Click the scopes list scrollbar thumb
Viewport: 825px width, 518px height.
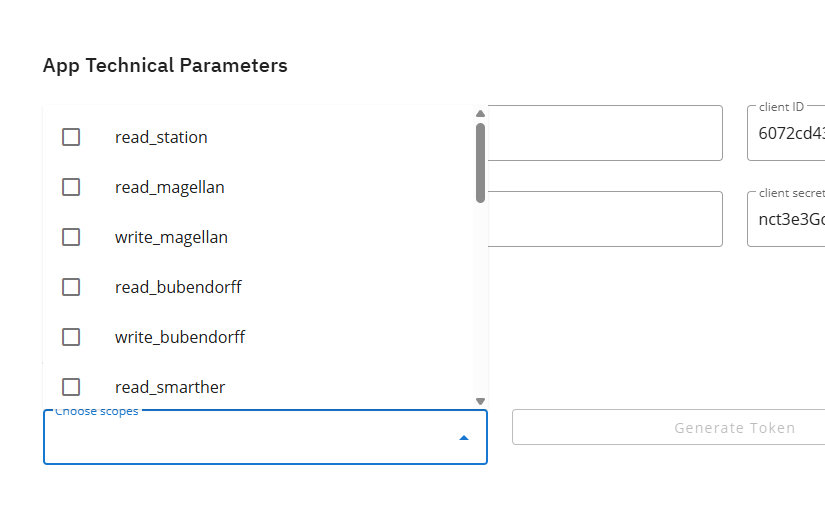(480, 160)
